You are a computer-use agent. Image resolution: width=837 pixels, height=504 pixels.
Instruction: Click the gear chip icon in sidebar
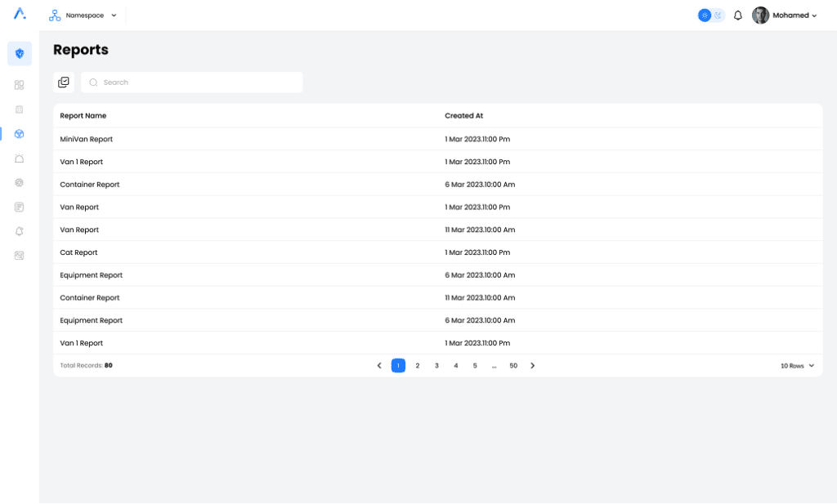pos(20,183)
